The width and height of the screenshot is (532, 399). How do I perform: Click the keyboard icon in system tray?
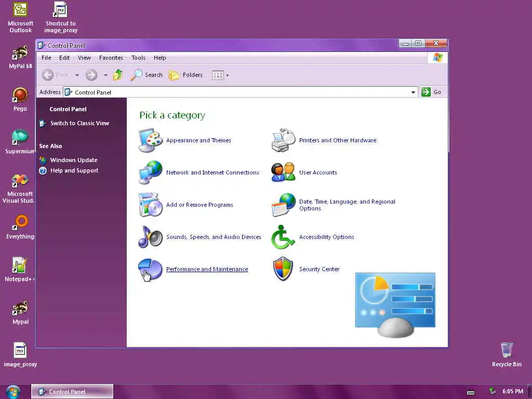tap(471, 393)
